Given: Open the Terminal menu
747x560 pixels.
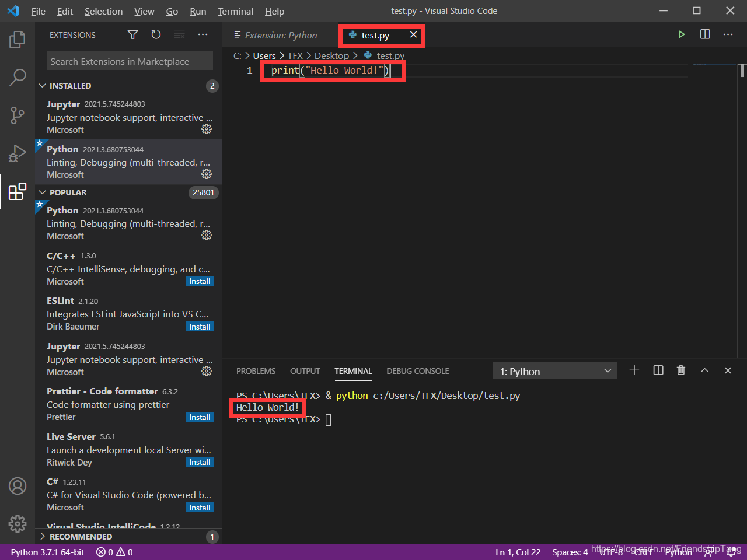Looking at the screenshot, I should coord(235,11).
